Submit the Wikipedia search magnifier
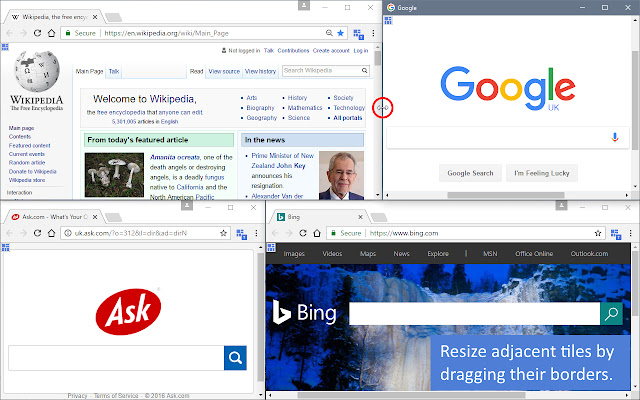 pos(364,71)
